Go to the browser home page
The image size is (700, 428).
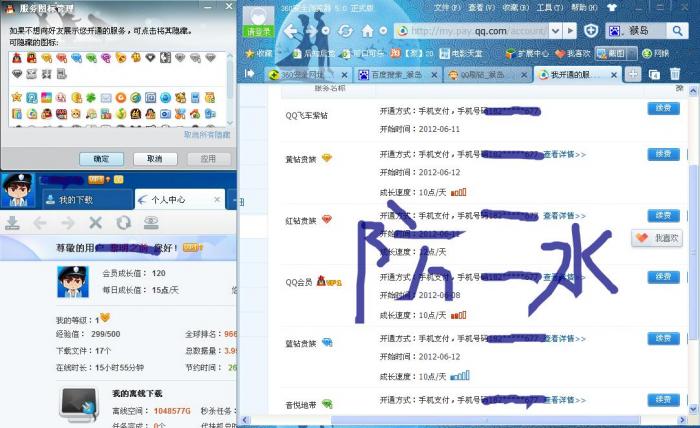pyautogui.click(x=367, y=31)
